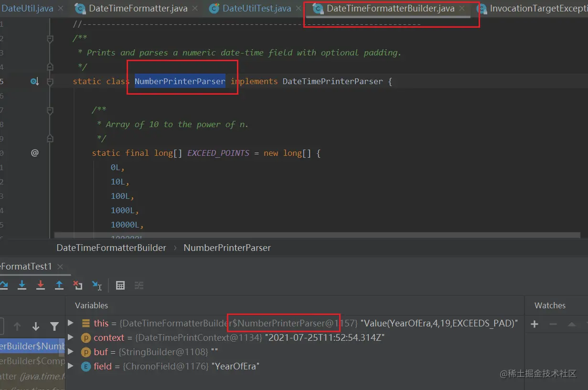Click Run to Cursor icon

[x=97, y=285]
